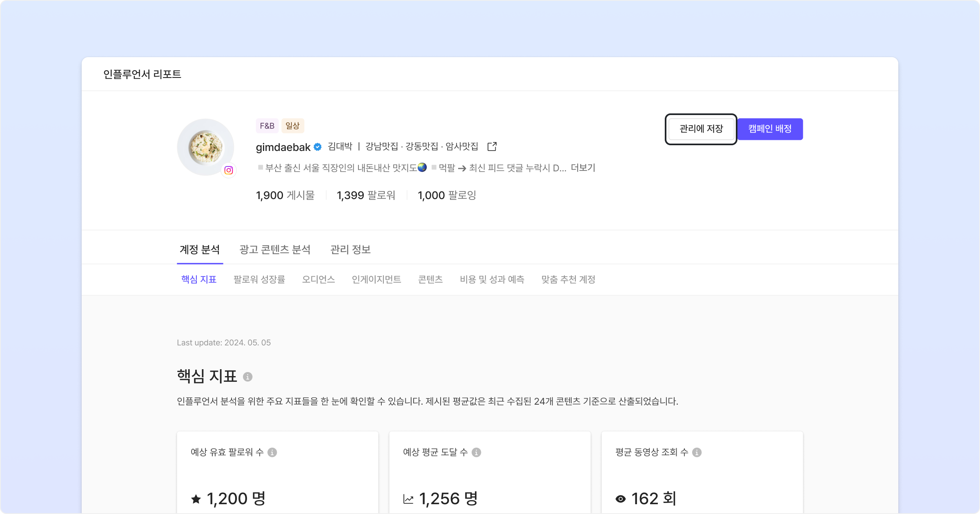Click the Instagram badge on avatar
980x514 pixels.
[229, 170]
